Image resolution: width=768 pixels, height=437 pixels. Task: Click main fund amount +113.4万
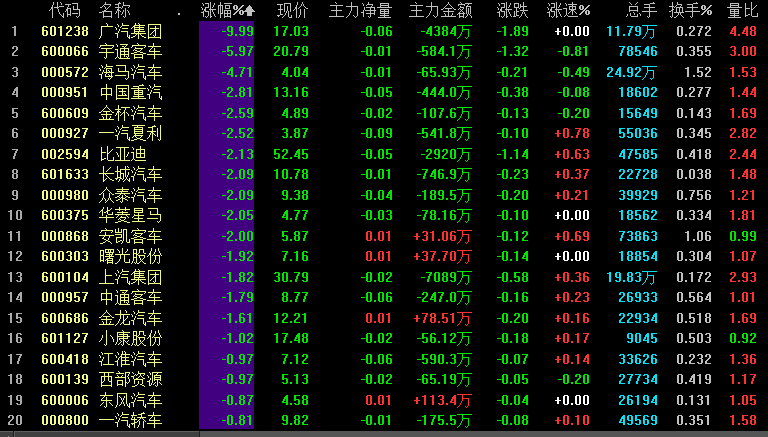click(x=442, y=401)
